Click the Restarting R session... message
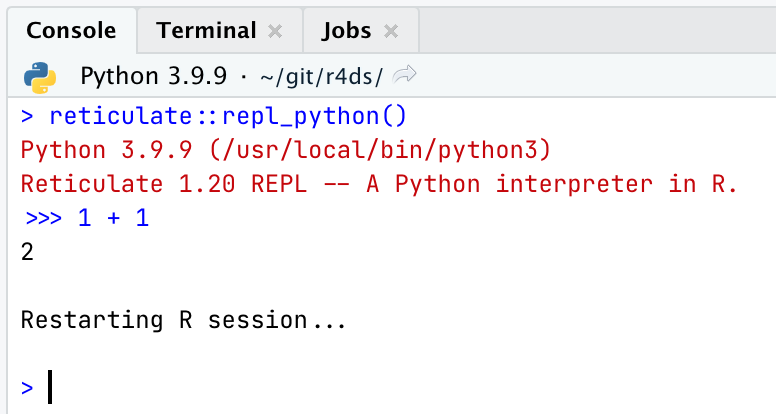The width and height of the screenshot is (776, 414). 183,320
